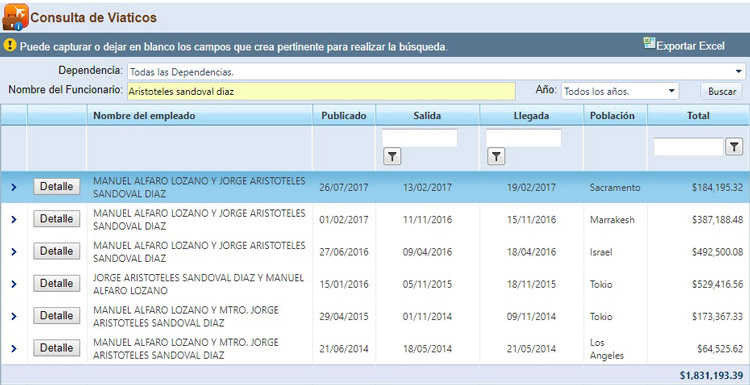
Task: Expand the Sacramento trip row
Action: coord(13,187)
